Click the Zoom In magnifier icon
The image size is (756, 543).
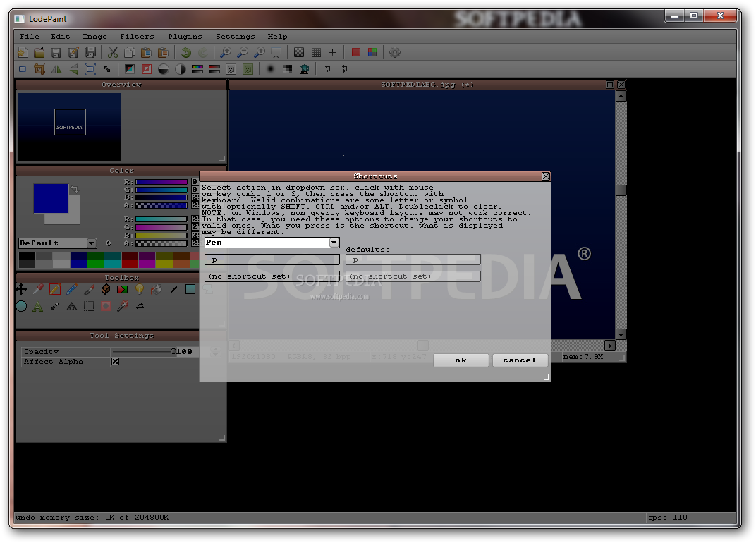pos(225,53)
